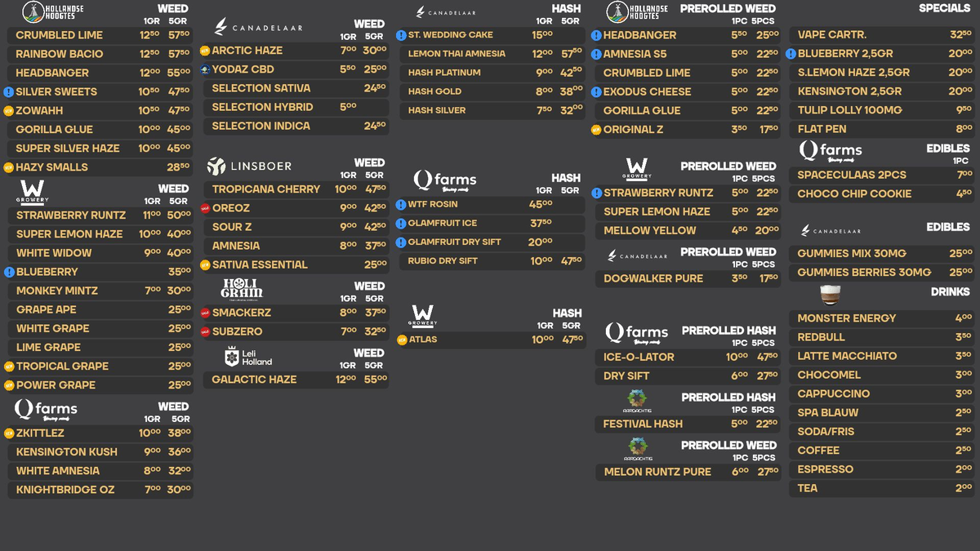
Task: Select the Knightbridge OZ row
Action: (100, 490)
